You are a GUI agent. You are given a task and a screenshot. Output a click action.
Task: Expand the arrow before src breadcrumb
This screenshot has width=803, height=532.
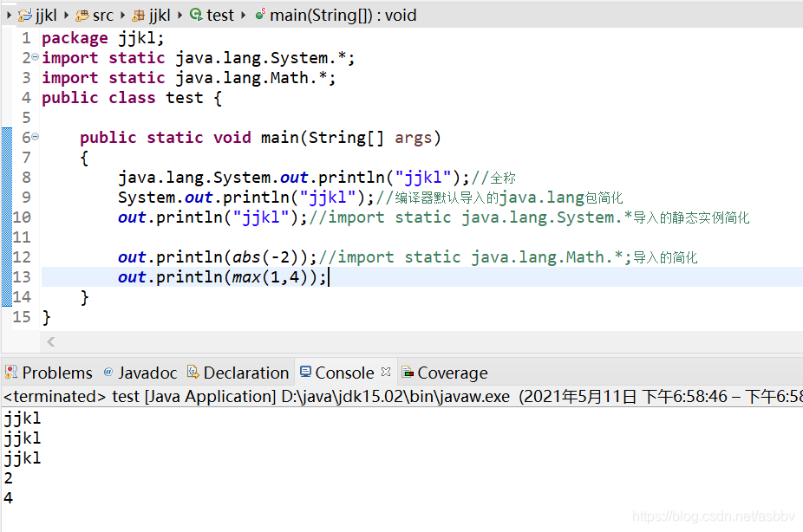[67, 16]
